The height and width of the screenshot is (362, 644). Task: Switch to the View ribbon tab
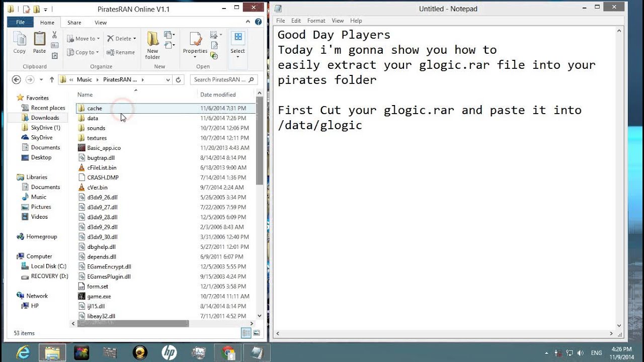101,23
